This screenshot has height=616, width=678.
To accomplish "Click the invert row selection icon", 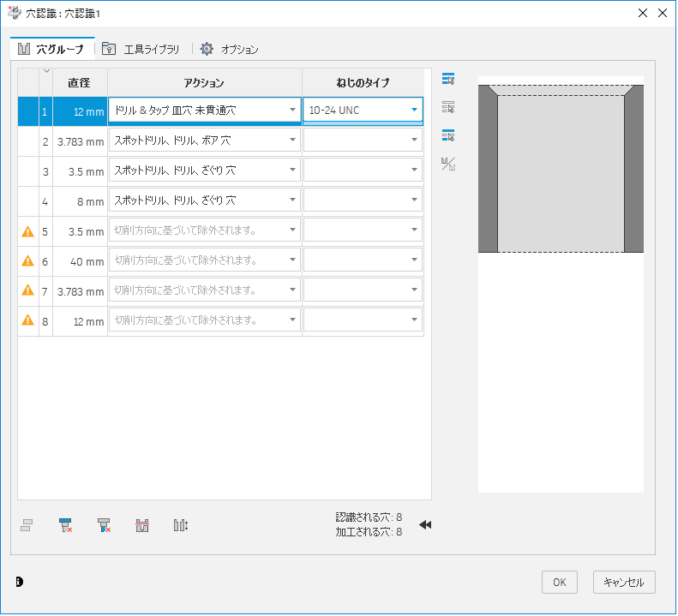I will point(448,135).
